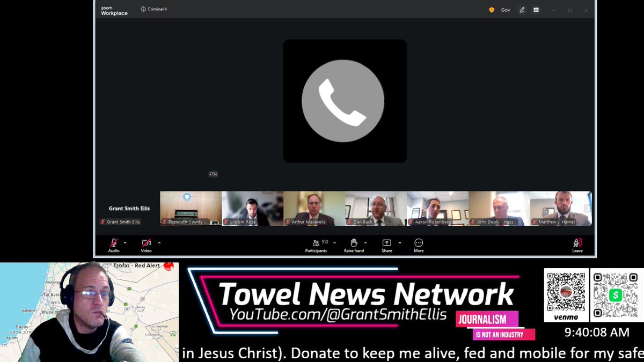Click the Cash App QR code

coord(614,295)
